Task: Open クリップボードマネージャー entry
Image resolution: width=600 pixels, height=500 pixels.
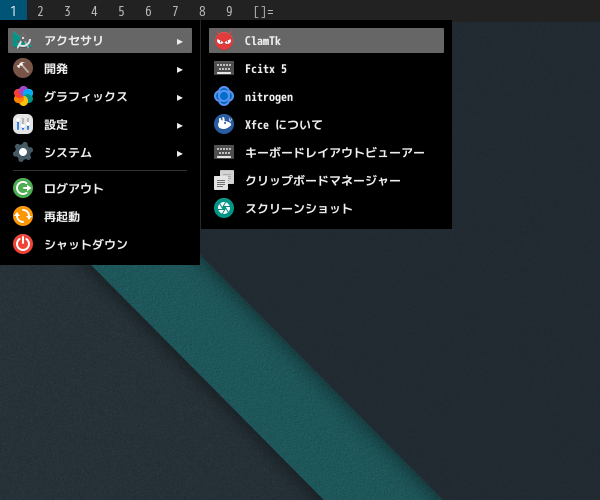Action: click(326, 180)
